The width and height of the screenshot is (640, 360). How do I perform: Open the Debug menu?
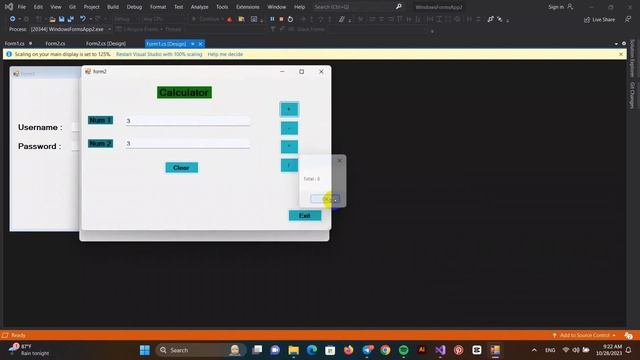(134, 7)
